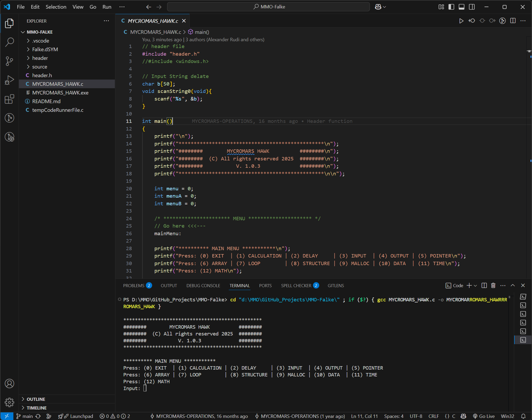Click the CRLF line ending indicator
532x420 pixels.
coord(433,416)
